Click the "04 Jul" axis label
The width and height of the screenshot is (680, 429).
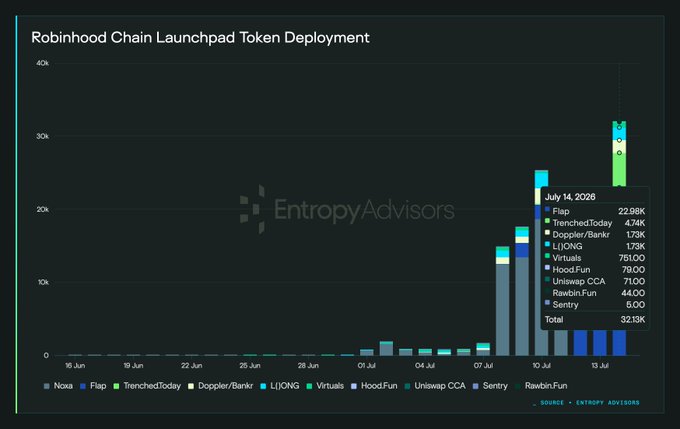coord(425,366)
